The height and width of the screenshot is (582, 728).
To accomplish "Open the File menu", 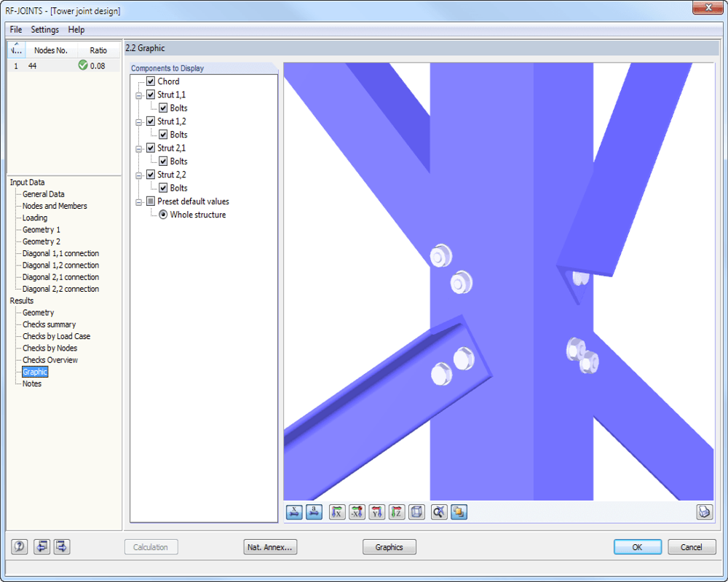I will [x=15, y=30].
